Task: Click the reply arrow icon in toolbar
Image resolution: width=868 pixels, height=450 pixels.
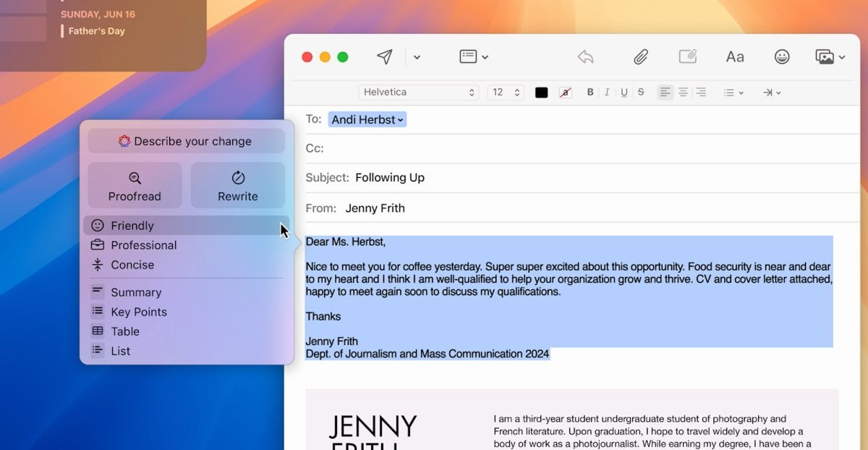Action: (x=586, y=56)
